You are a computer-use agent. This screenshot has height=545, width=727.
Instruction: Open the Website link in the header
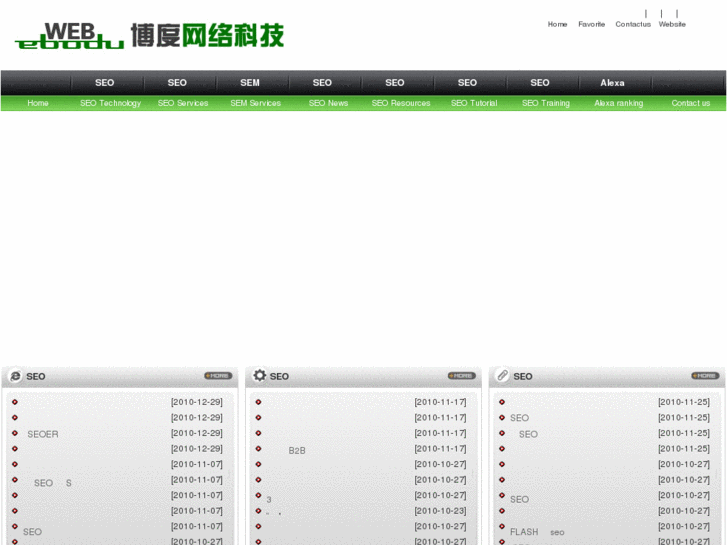pyautogui.click(x=672, y=24)
